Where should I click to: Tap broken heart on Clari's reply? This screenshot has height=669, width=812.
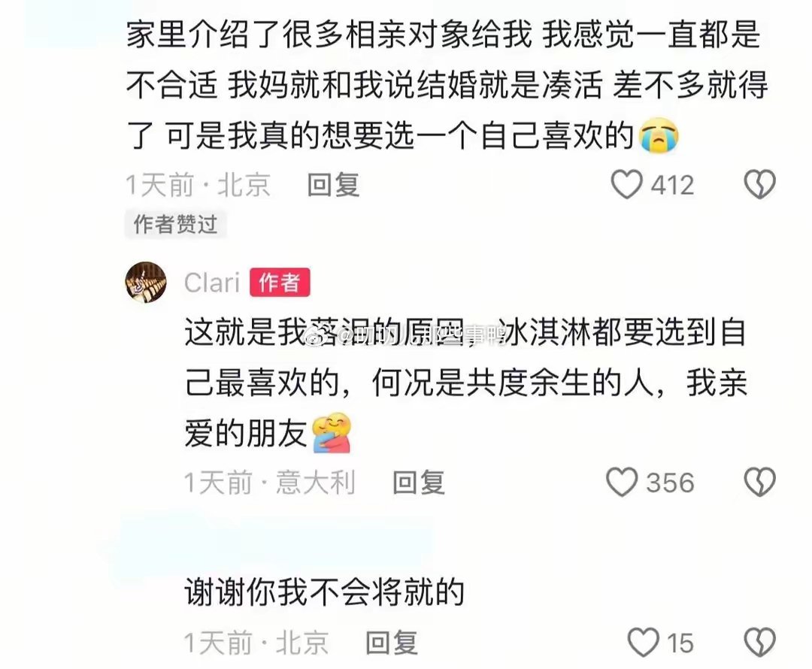[x=759, y=482]
